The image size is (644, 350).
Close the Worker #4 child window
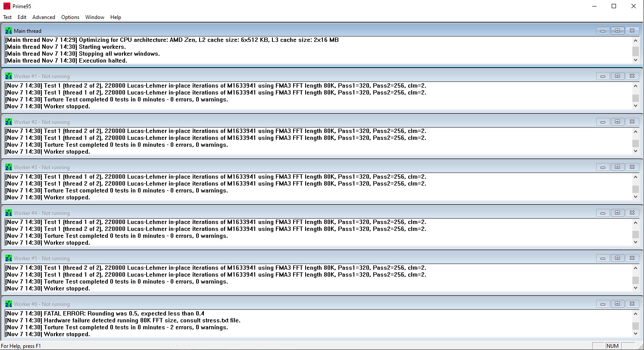(x=632, y=213)
